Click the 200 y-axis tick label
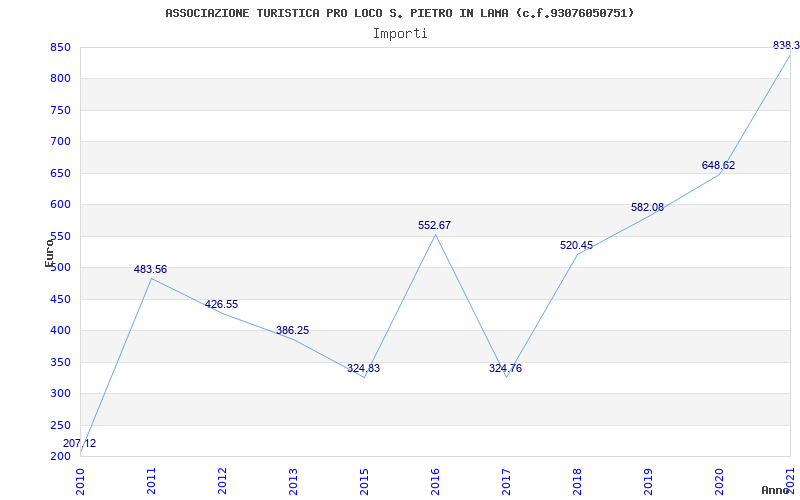Screen dimensions: 800x500 [x=60, y=456]
